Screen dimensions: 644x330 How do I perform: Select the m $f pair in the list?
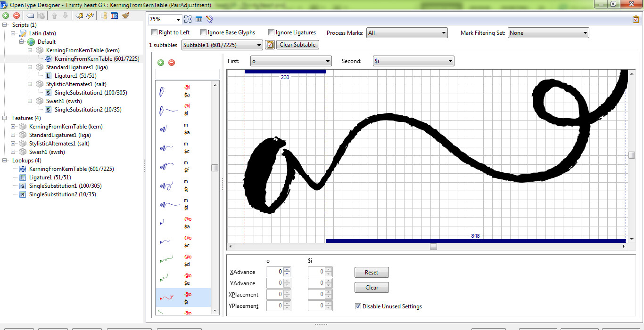click(x=183, y=166)
